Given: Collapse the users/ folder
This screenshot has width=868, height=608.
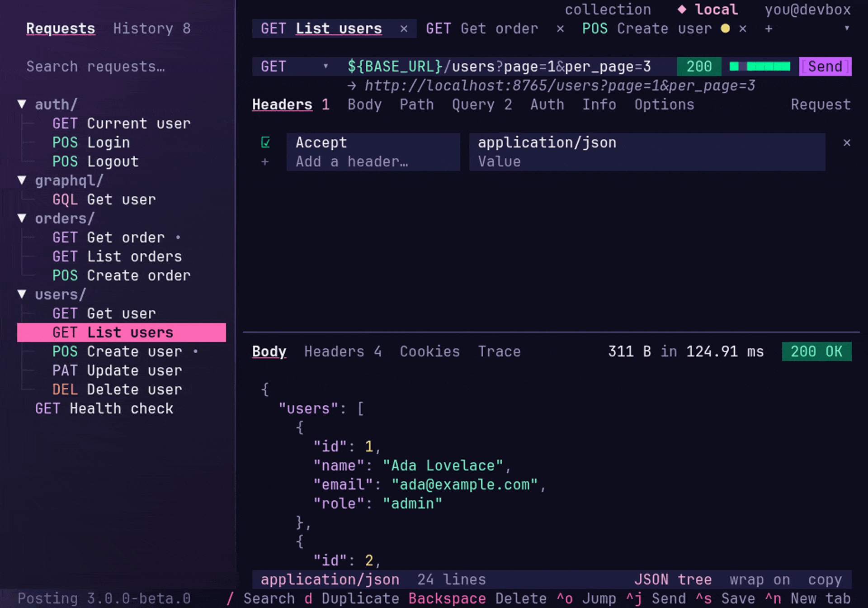Looking at the screenshot, I should point(22,294).
